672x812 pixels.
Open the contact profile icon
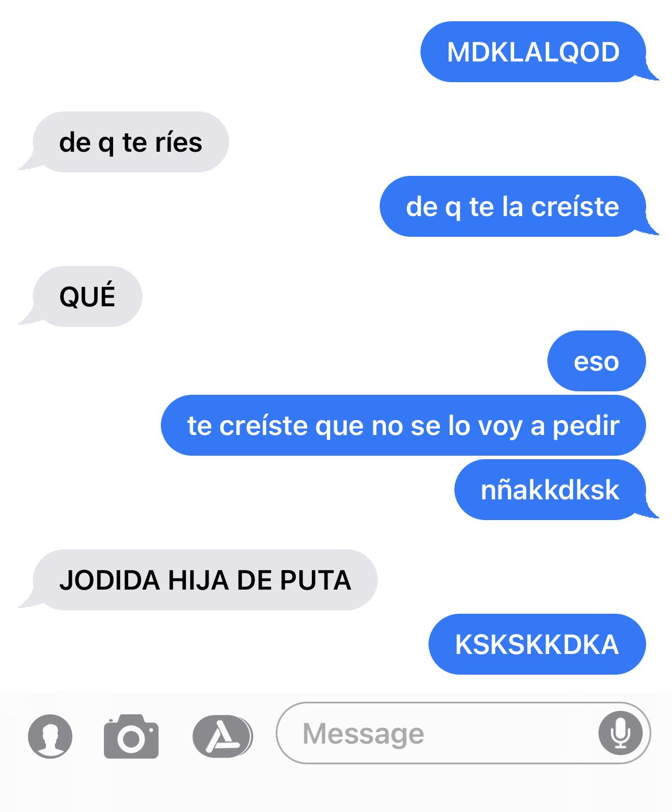pyautogui.click(x=50, y=736)
